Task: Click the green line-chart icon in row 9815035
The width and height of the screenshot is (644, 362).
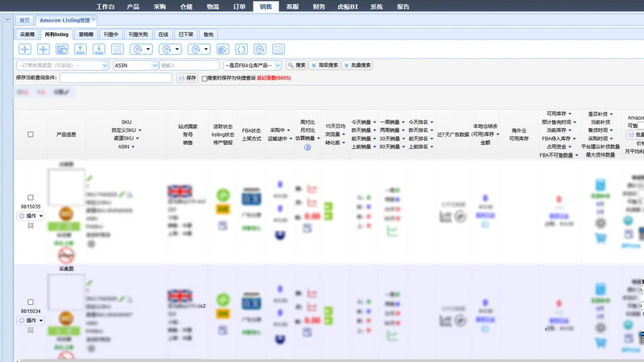Action: (x=392, y=232)
